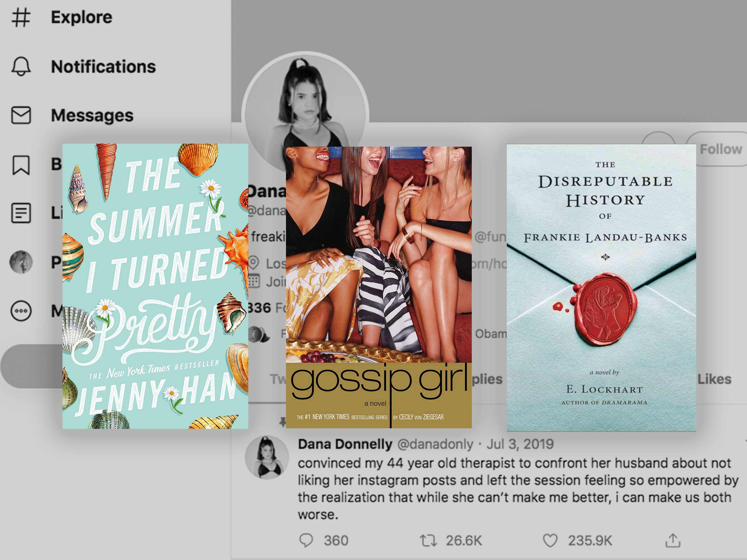
Task: Click the Frankie Landau-Banks book cover
Action: point(601,288)
